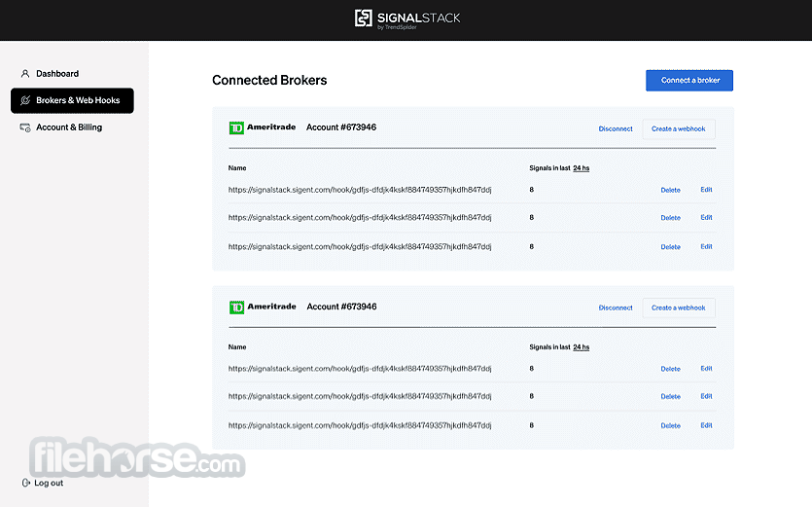Screen dimensions: 812x507
Task: Edit the third webhook in the lower card
Action: point(706,425)
